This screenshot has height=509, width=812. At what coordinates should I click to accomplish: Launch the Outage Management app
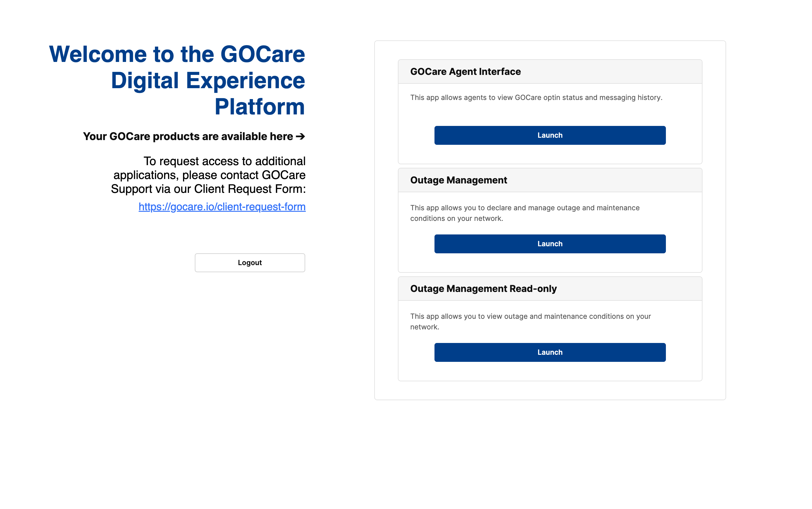(550, 244)
